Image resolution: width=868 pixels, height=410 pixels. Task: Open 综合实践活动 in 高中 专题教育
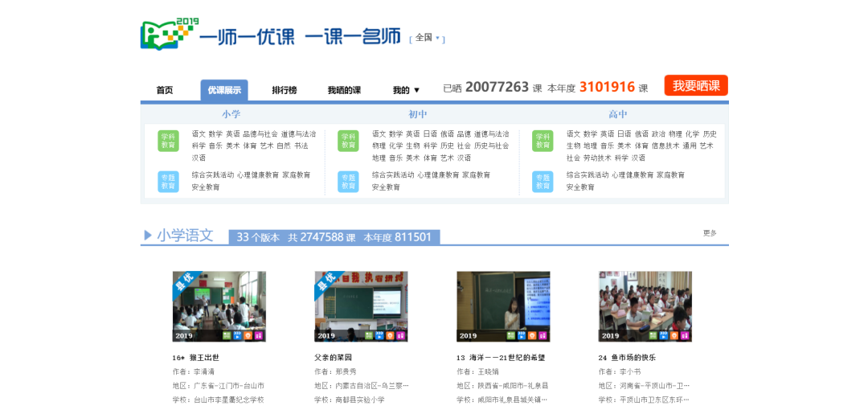point(588,175)
